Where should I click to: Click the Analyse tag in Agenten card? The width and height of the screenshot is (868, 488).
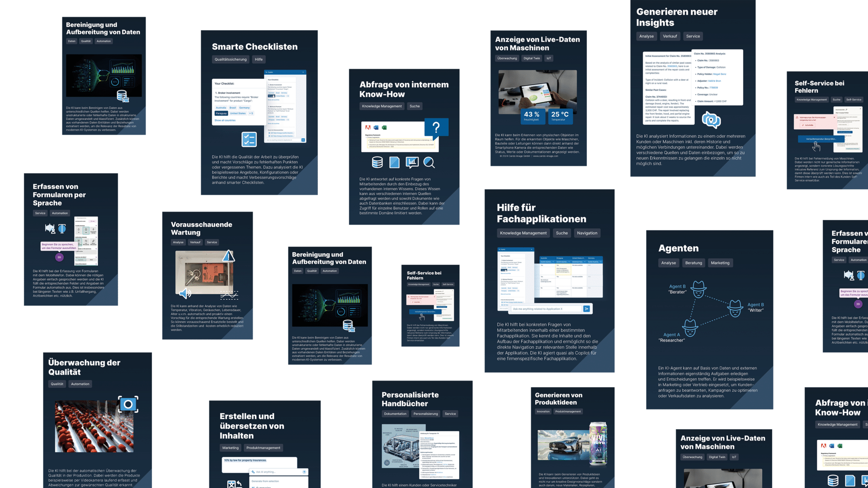coord(669,263)
